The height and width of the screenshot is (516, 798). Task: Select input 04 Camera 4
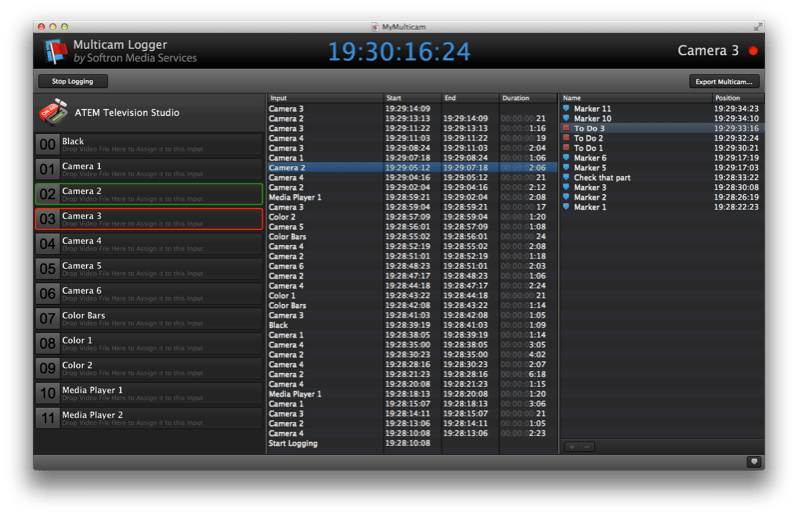[149, 244]
